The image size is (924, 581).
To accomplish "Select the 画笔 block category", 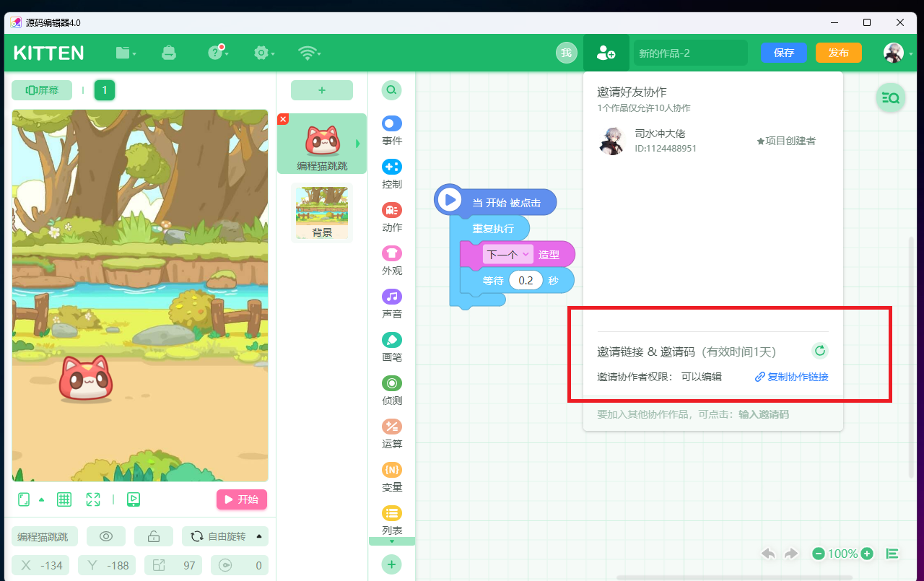I will pos(392,347).
